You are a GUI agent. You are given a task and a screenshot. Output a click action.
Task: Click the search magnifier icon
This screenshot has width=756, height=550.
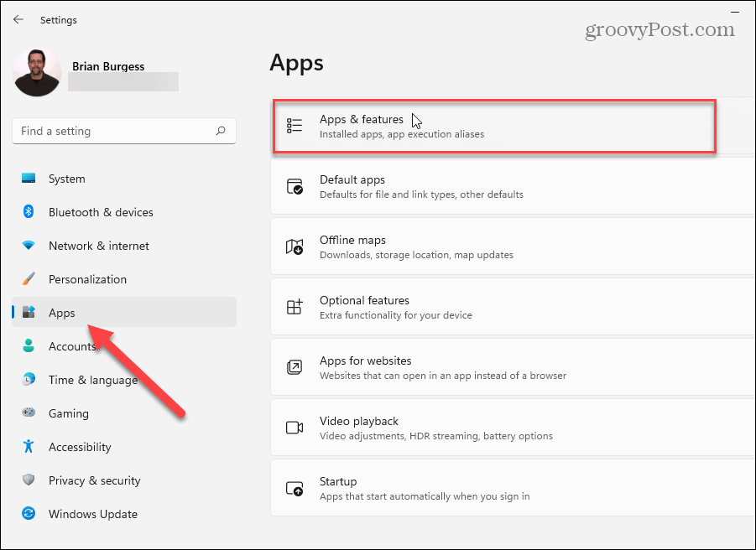(x=221, y=131)
